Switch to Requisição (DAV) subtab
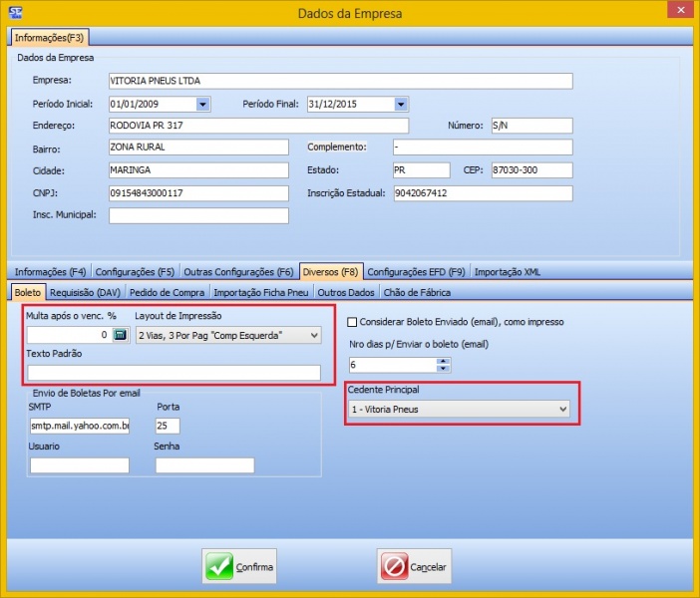Image resolution: width=700 pixels, height=598 pixels. pos(84,292)
